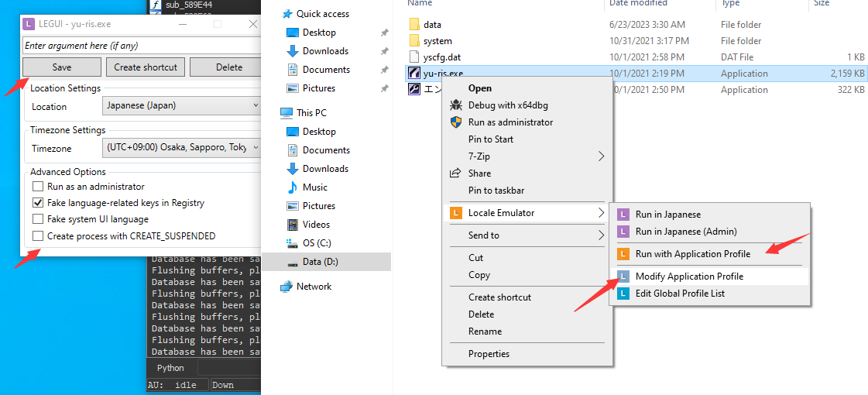Click the system folder icon

pos(414,41)
